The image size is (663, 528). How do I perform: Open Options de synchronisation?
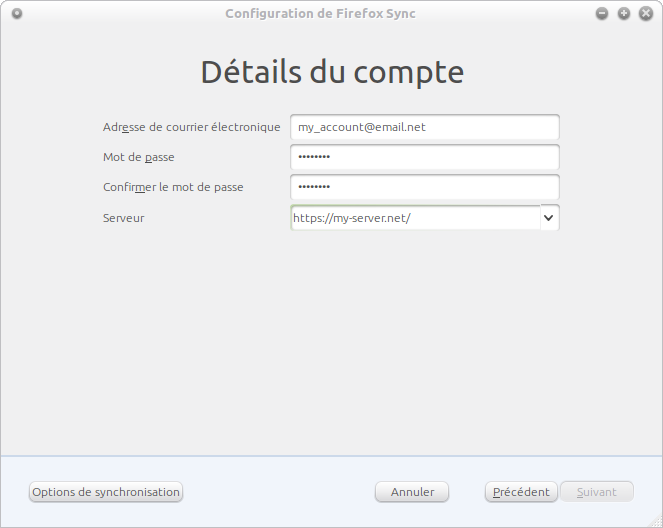tap(106, 492)
